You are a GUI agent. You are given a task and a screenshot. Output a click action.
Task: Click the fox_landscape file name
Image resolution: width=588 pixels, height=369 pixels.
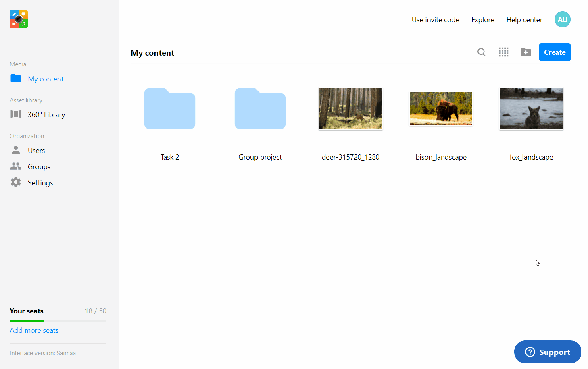pos(532,157)
